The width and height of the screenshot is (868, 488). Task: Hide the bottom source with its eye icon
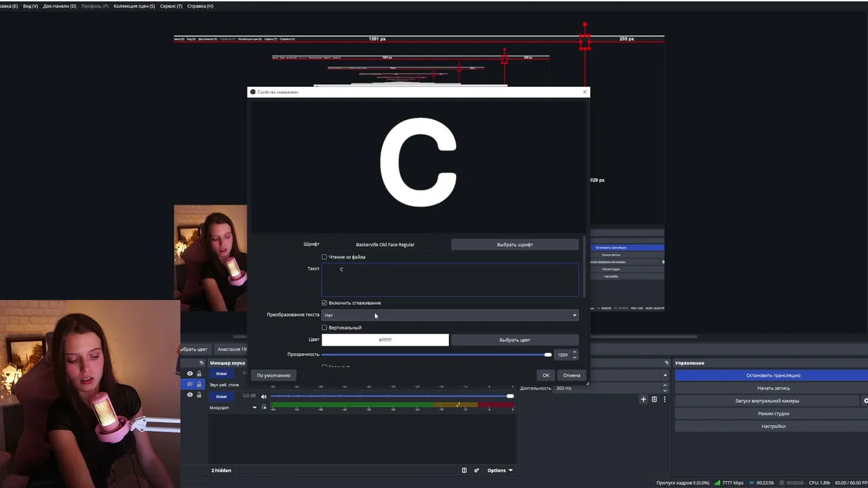[x=190, y=395]
